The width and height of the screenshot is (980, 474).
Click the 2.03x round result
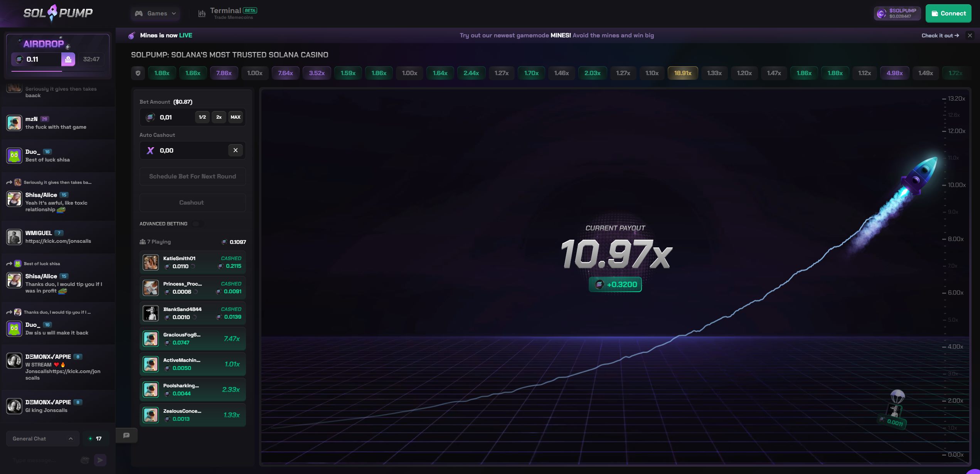click(x=593, y=73)
